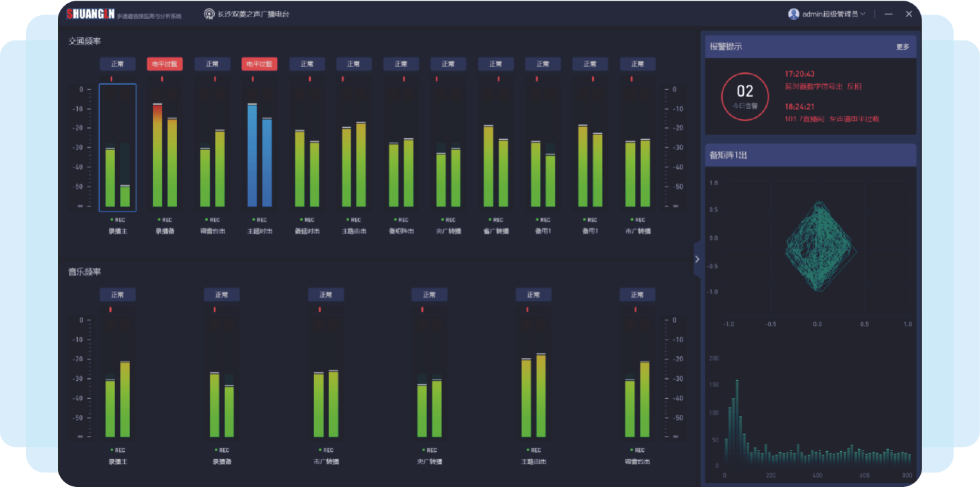This screenshot has width=980, height=487.
Task: Select the 备矩阵1出 panel header
Action: [x=810, y=155]
